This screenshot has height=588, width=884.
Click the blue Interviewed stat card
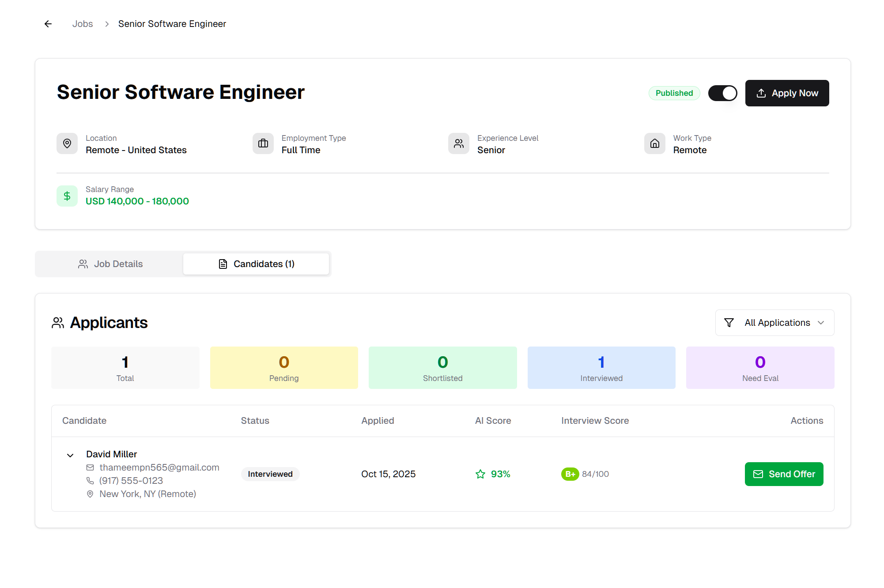[x=601, y=368]
